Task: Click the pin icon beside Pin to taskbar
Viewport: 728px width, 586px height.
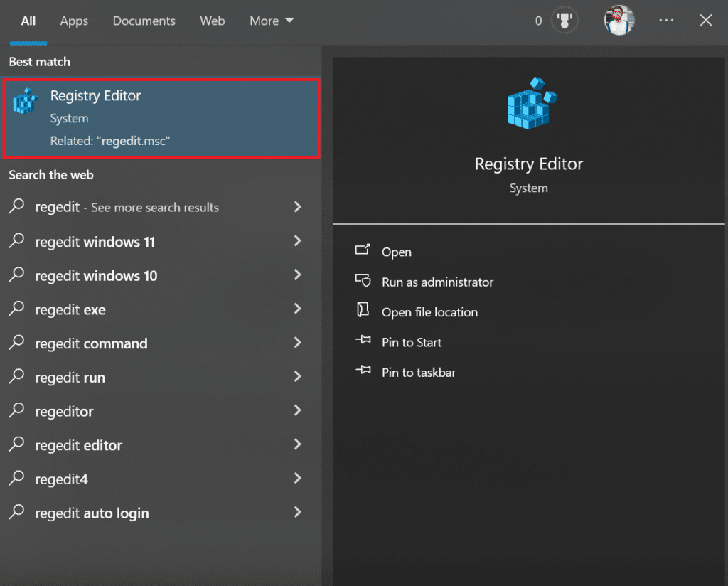Action: 363,372
